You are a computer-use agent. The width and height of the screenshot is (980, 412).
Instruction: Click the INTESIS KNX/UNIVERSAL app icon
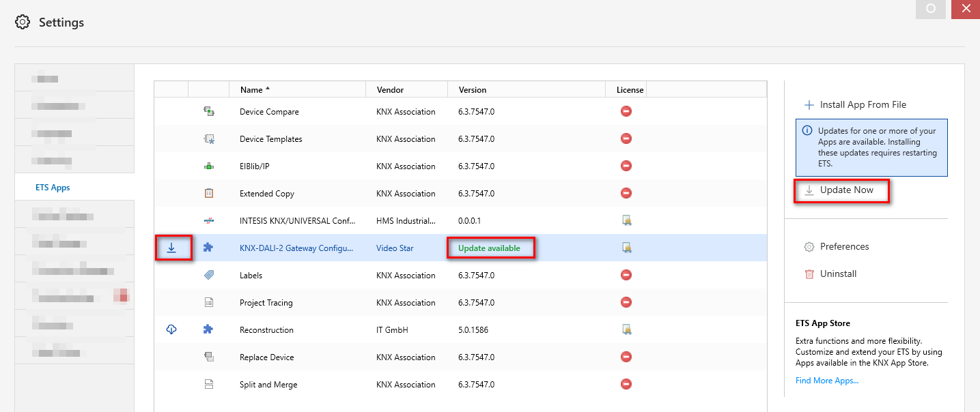pyautogui.click(x=208, y=220)
